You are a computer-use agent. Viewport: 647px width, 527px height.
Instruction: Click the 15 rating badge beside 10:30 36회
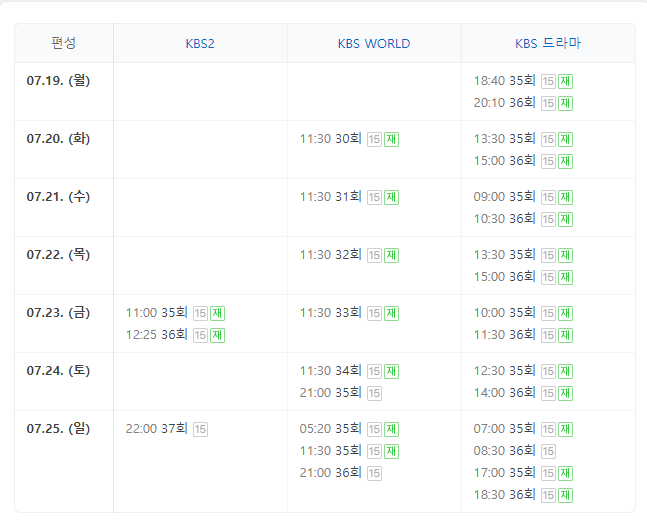548,219
